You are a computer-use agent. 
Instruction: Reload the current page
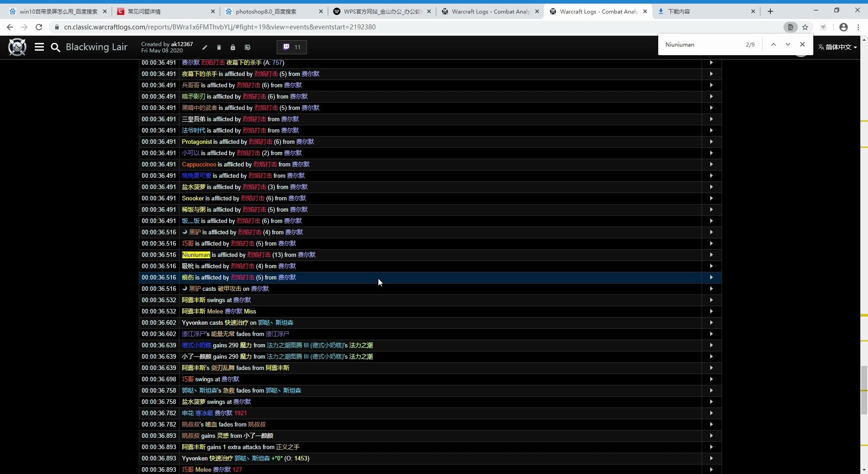(39, 27)
